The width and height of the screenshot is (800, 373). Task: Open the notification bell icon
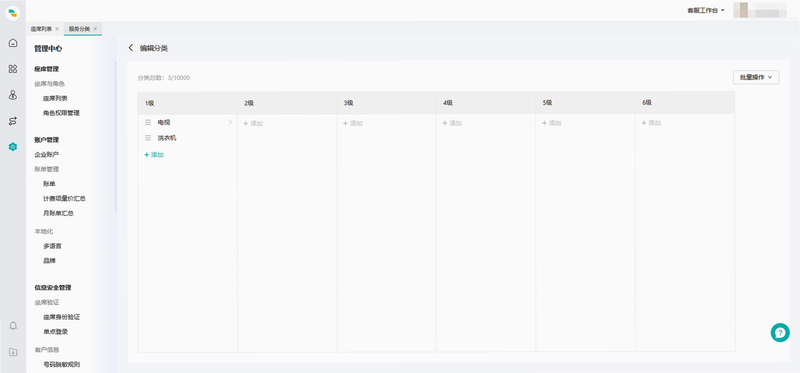[13, 326]
